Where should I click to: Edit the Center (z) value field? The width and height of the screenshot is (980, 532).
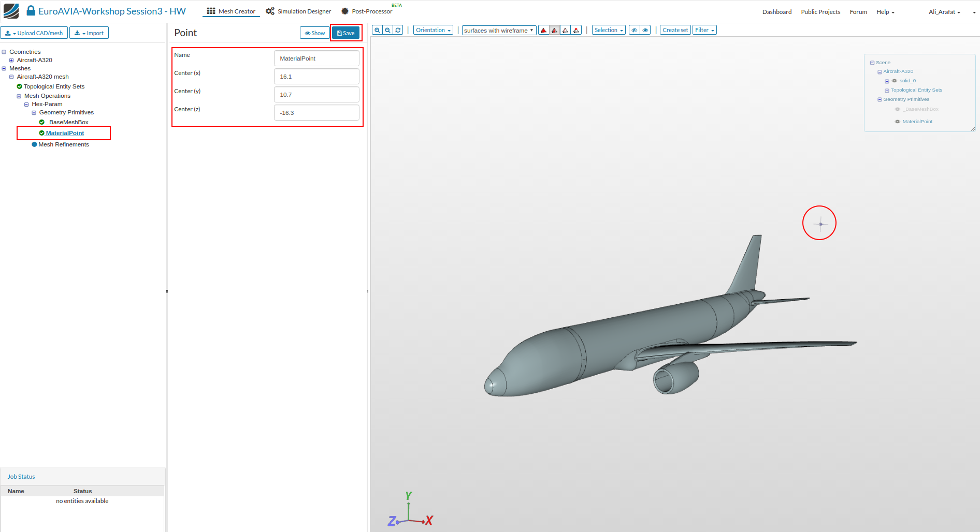pyautogui.click(x=316, y=112)
